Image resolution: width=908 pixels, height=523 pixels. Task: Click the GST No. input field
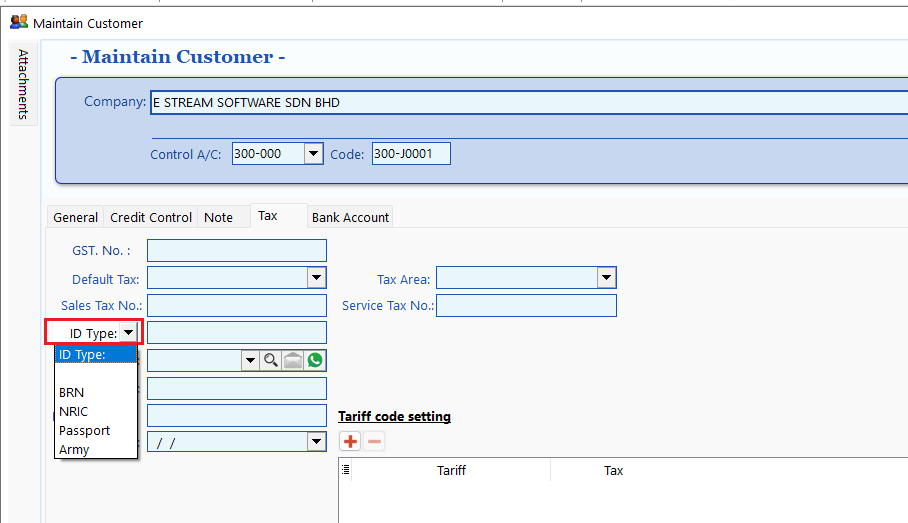pyautogui.click(x=236, y=251)
